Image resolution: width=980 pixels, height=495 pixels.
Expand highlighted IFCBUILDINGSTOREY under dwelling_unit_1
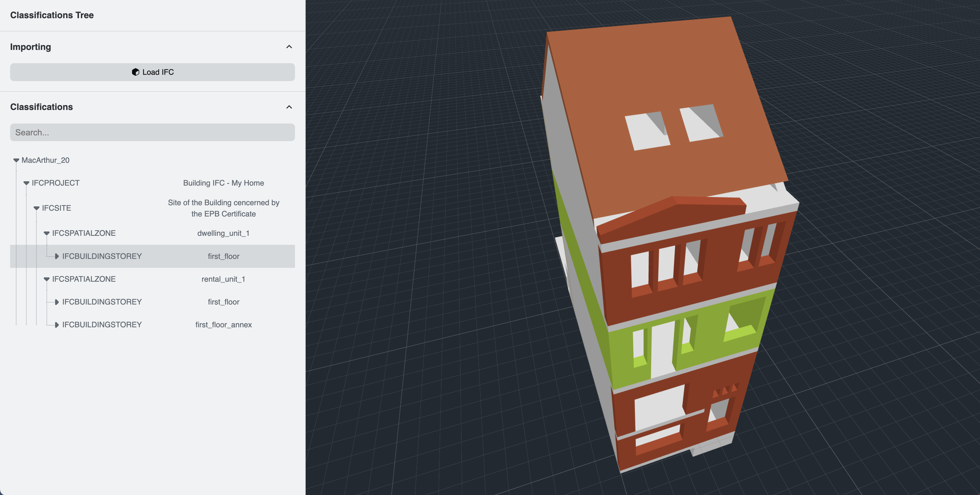57,256
